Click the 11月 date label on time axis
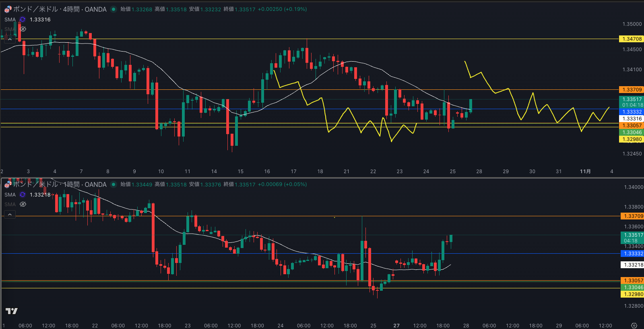644x329 pixels. tap(585, 172)
